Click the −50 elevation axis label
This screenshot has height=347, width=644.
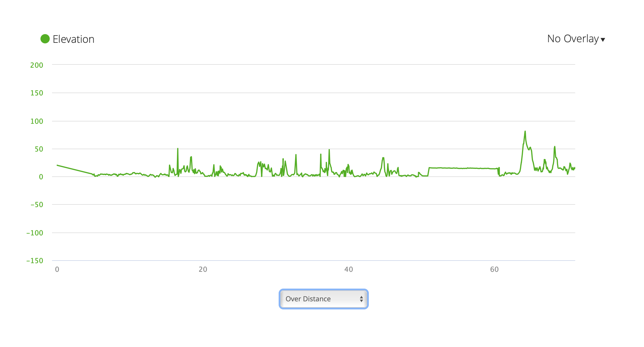pyautogui.click(x=37, y=205)
